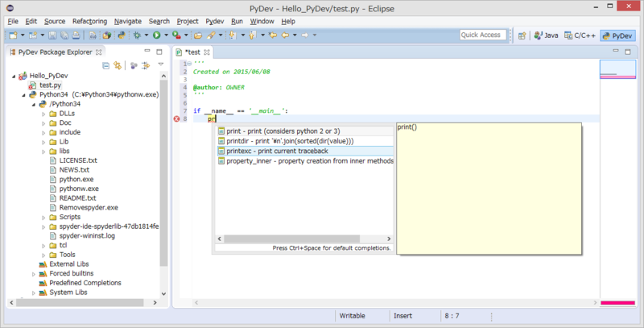Click the Open Perspective icon
This screenshot has width=644, height=328.
(522, 35)
